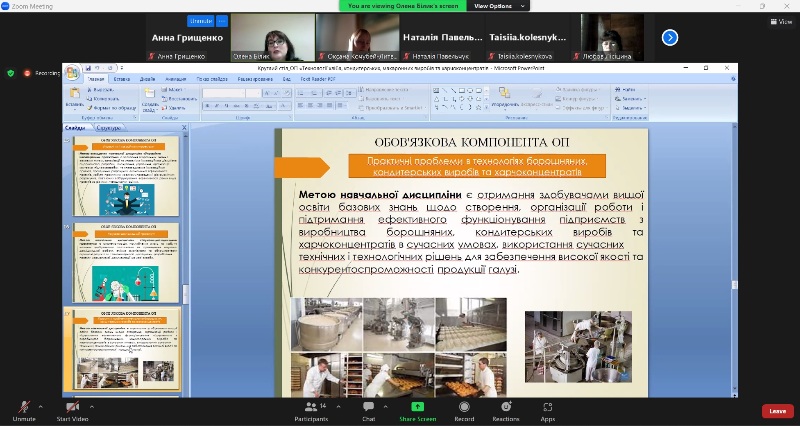Expand the View Options dropdown
The image size is (800, 426).
[x=497, y=5]
